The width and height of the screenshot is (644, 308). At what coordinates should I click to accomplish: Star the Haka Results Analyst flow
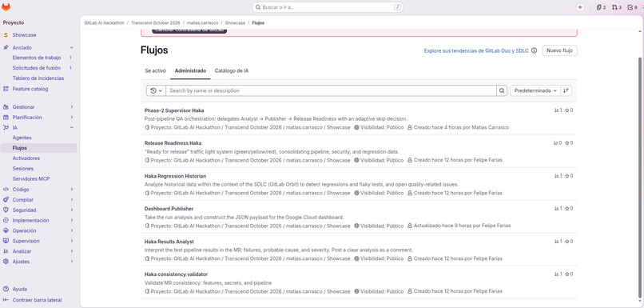(569, 242)
